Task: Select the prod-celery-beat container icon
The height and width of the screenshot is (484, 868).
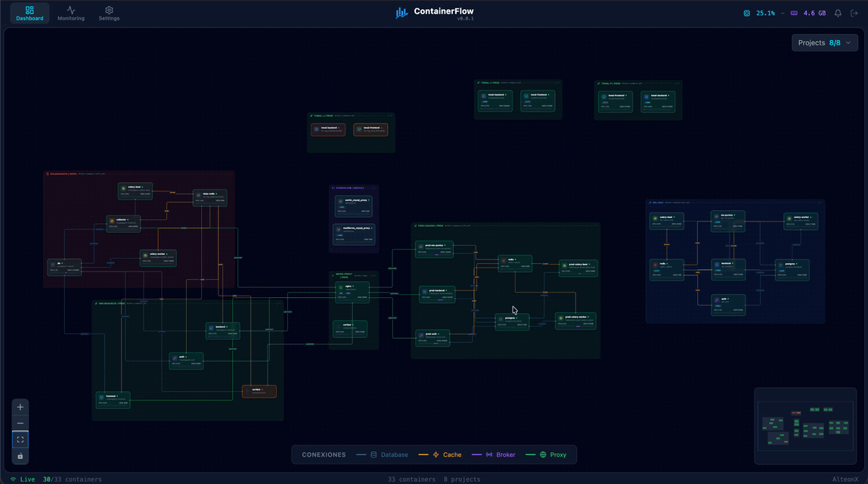Action: (564, 265)
